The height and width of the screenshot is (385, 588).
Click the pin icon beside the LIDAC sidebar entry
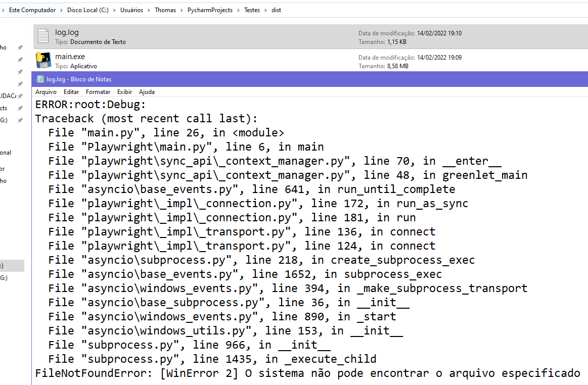click(x=20, y=95)
